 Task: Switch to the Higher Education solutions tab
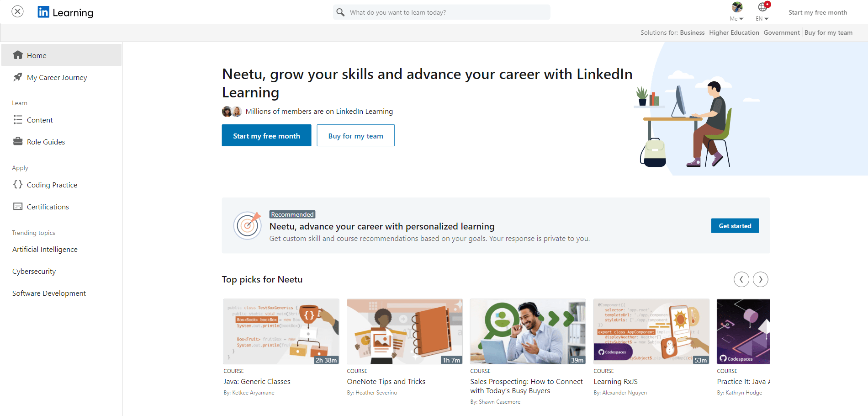[734, 32]
